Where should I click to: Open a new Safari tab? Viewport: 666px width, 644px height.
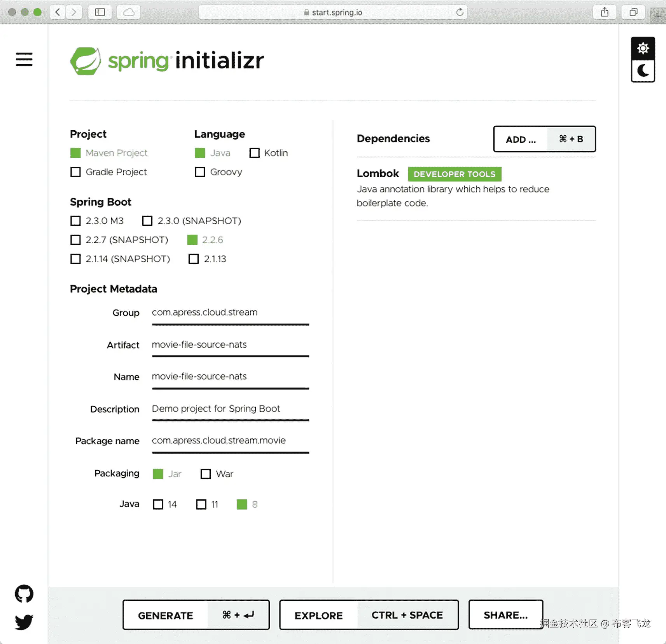point(658,16)
